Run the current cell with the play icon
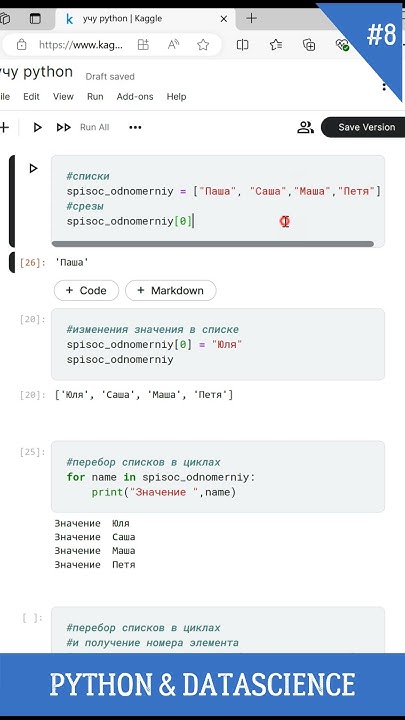 pyautogui.click(x=37, y=128)
